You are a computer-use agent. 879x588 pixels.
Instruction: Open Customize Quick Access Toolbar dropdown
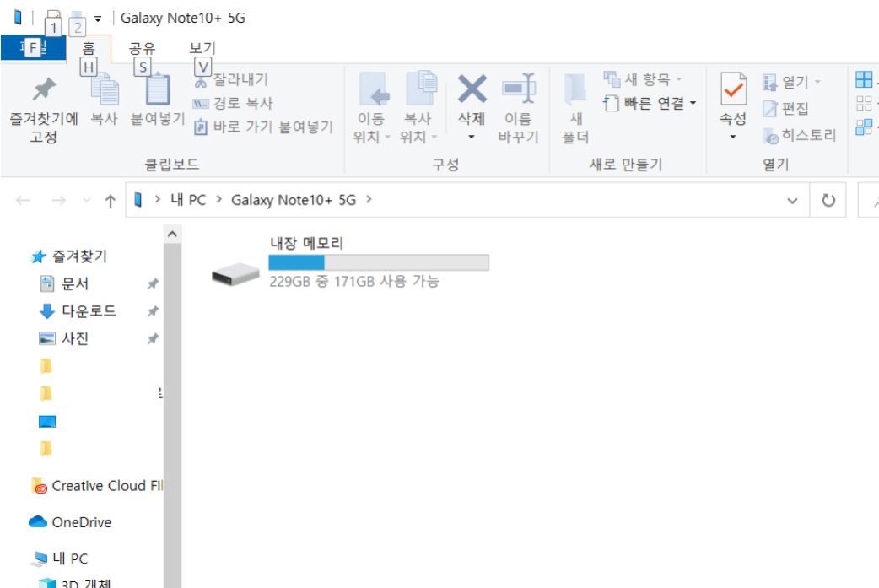(98, 19)
